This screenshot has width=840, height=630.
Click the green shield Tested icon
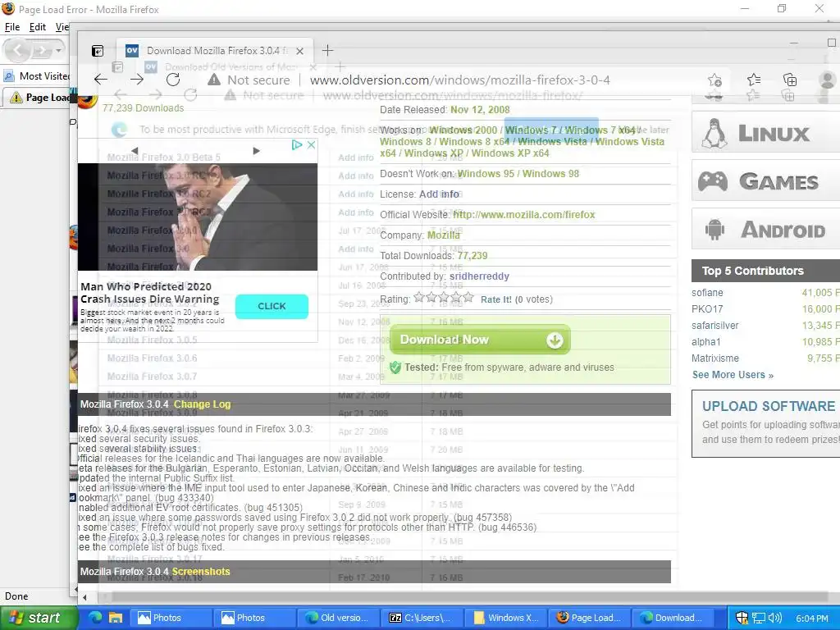[395, 367]
